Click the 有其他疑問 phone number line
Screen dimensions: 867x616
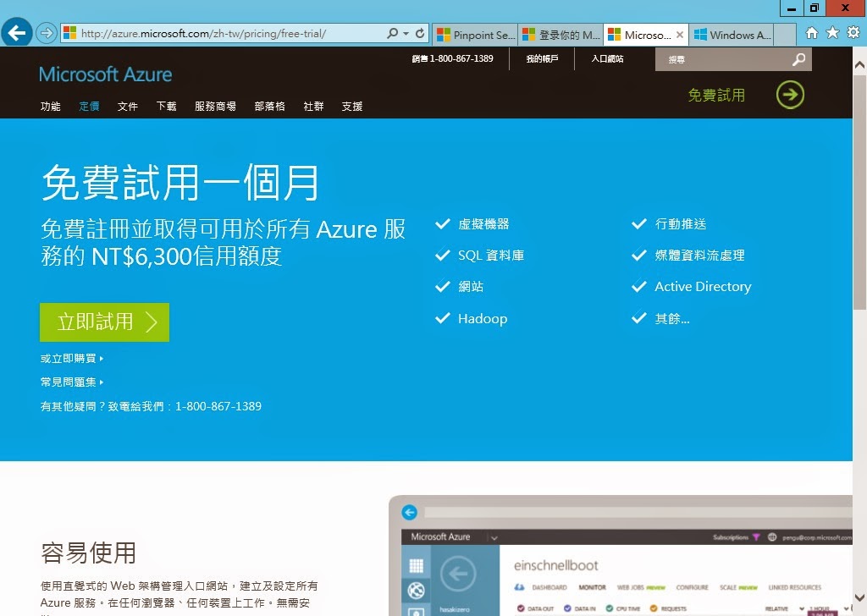click(x=151, y=407)
